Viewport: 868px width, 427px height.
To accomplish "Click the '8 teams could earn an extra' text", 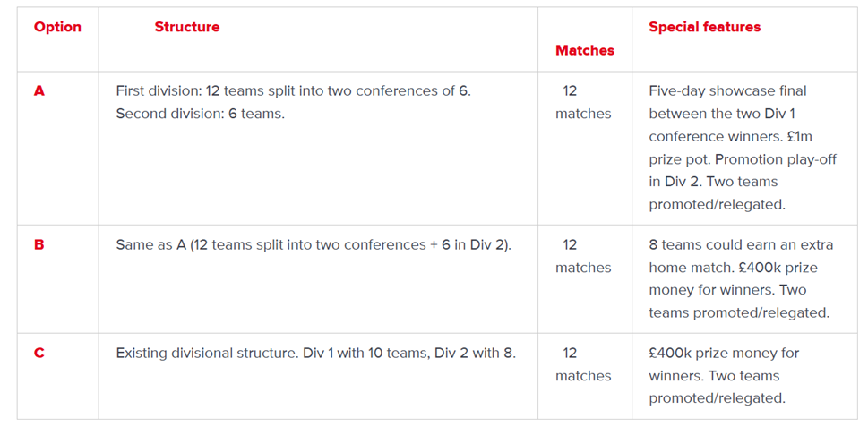I will coord(741,244).
